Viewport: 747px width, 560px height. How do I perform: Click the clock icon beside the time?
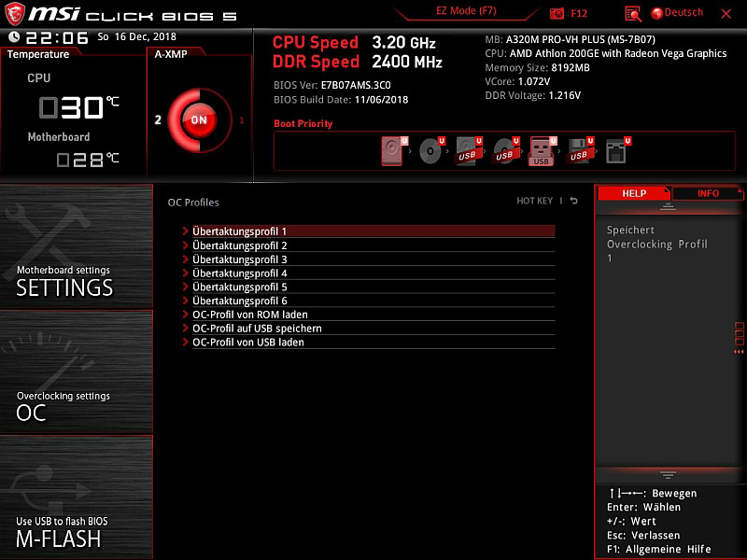(14, 36)
